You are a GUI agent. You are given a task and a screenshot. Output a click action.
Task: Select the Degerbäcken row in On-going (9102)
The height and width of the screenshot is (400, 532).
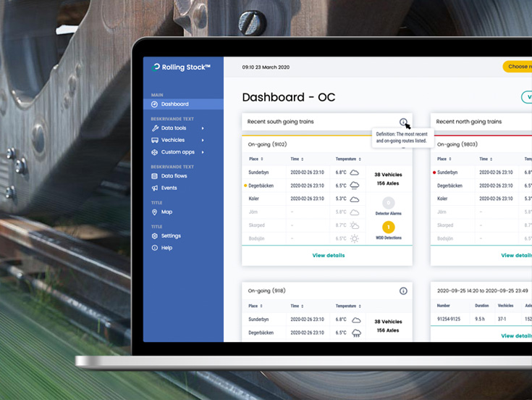pos(304,186)
